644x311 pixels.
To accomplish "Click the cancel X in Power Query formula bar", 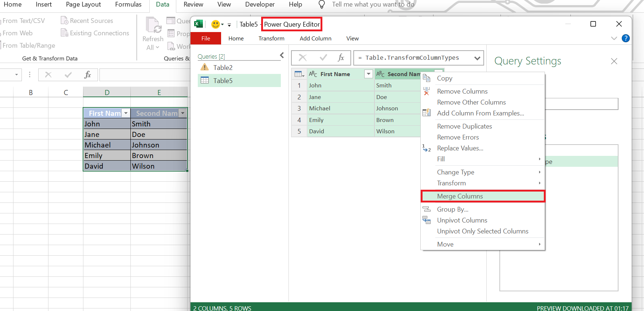I will point(303,58).
